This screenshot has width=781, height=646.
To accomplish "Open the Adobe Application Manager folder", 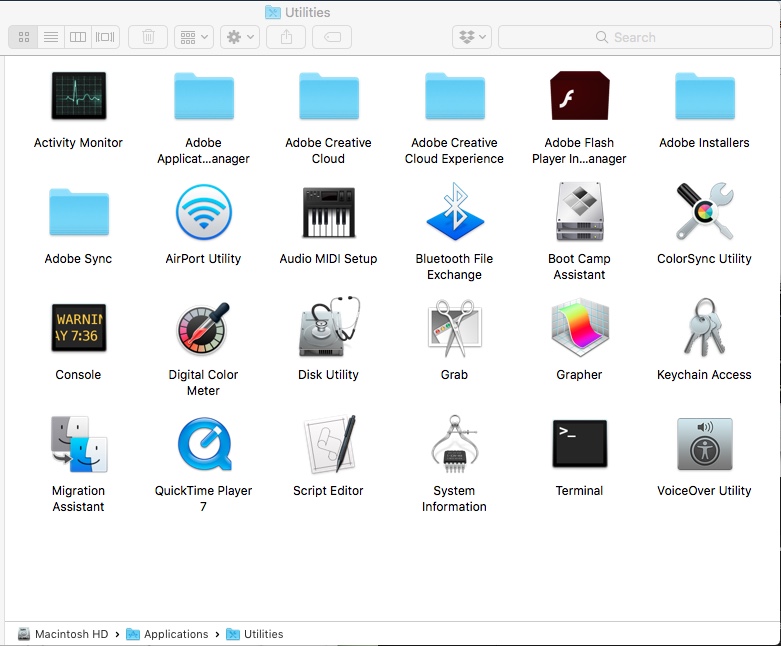I will pos(204,96).
